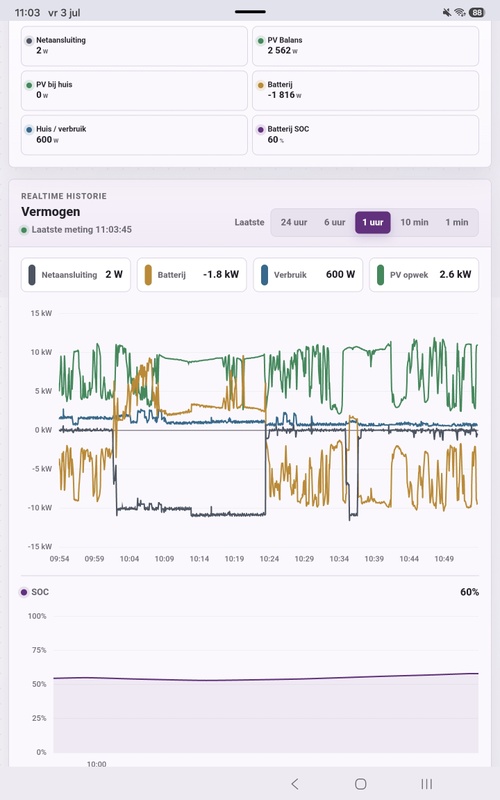This screenshot has width=500, height=800.
Task: Open the PV Balans 2 562 W card
Action: (x=365, y=46)
